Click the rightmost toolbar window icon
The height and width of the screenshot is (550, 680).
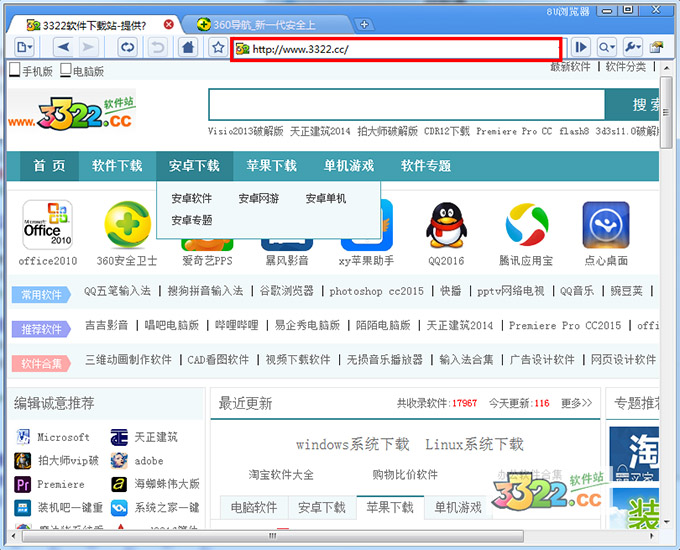click(657, 47)
